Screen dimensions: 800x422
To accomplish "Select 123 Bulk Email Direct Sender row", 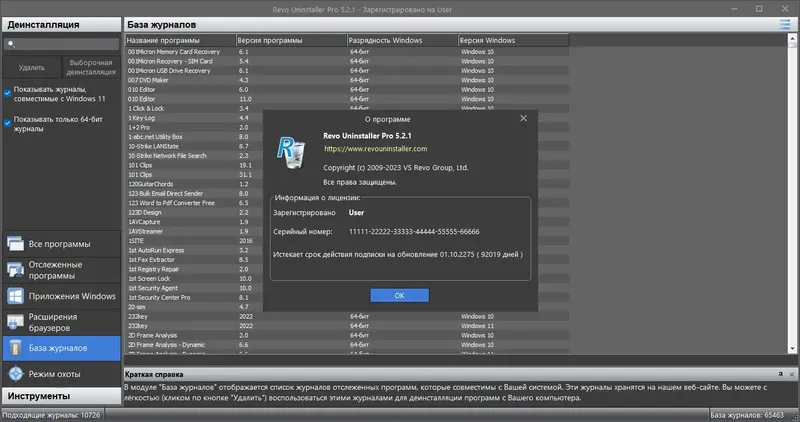I will [x=194, y=193].
